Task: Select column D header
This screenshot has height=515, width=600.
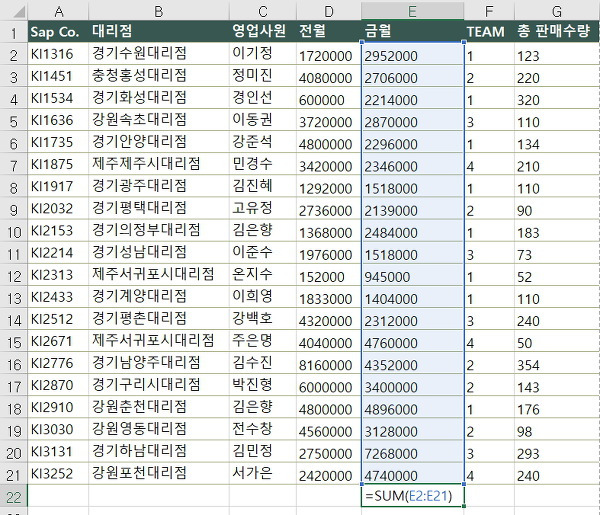Action: tap(329, 11)
